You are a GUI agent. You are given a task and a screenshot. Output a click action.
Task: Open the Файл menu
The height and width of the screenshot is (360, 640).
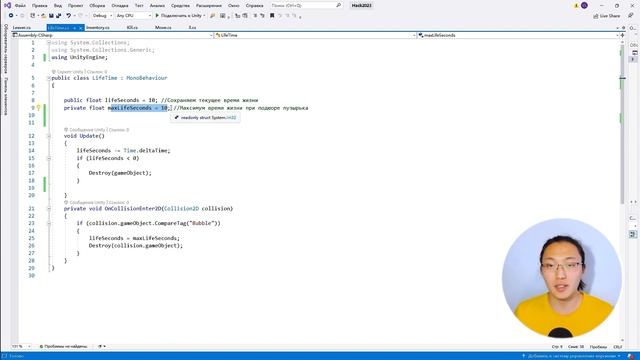[x=20, y=5]
